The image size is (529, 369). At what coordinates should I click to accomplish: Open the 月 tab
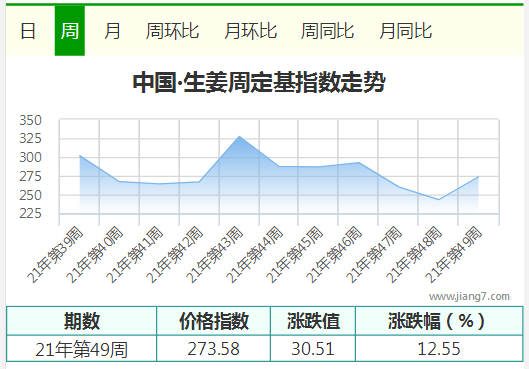click(112, 31)
